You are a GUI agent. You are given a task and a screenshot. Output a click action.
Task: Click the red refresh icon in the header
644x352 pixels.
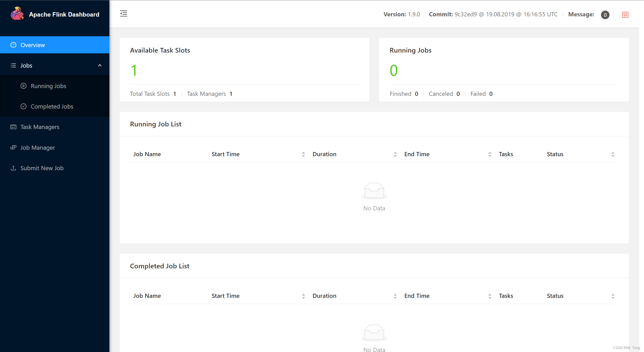[x=625, y=15]
